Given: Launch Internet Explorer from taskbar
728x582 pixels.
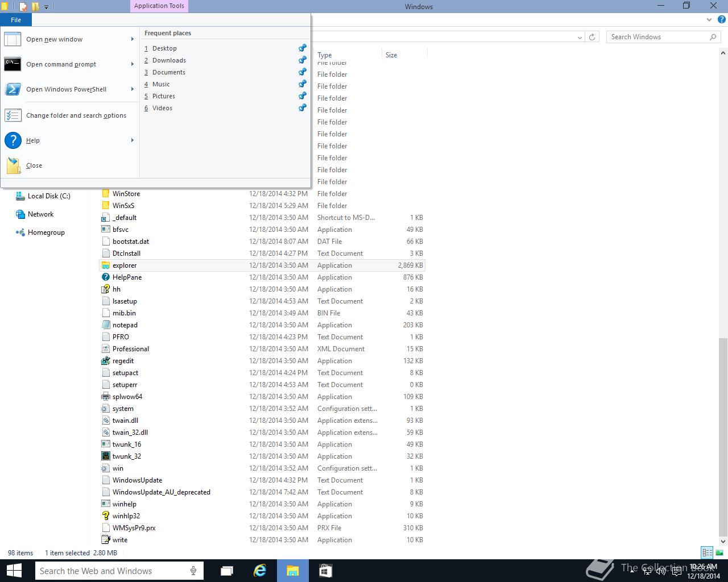Looking at the screenshot, I should click(260, 571).
